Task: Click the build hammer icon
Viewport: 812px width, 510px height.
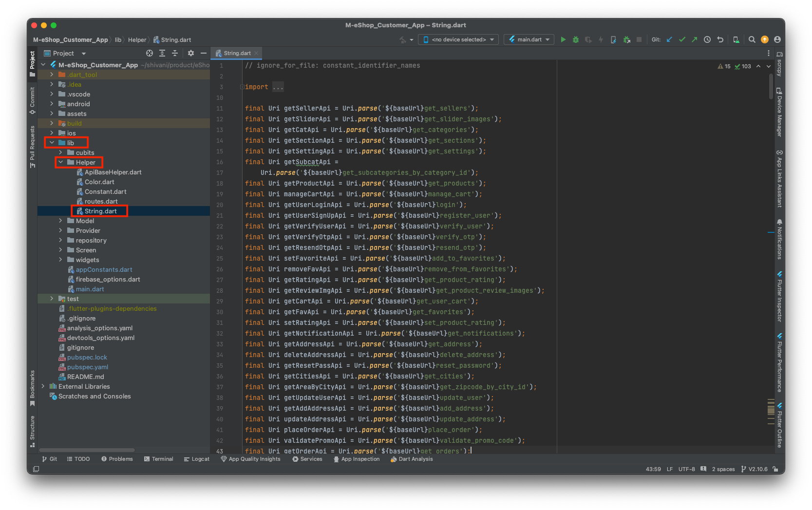Action: (403, 39)
